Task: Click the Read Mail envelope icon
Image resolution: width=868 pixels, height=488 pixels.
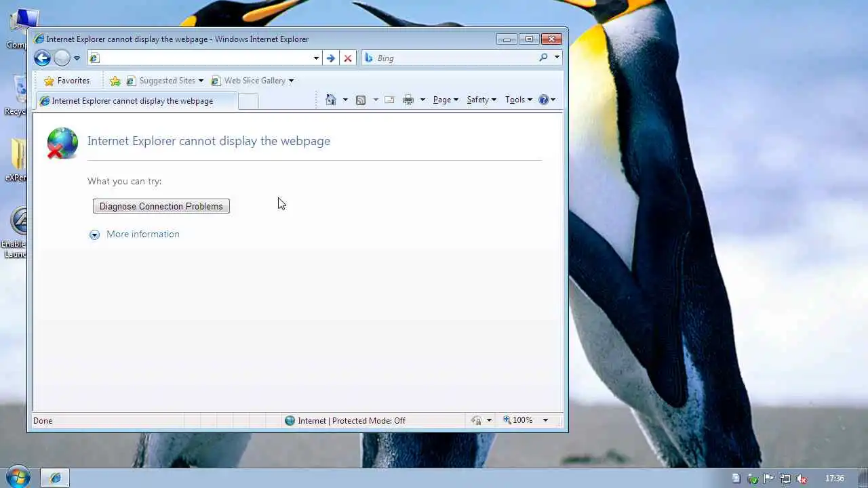Action: pyautogui.click(x=389, y=100)
